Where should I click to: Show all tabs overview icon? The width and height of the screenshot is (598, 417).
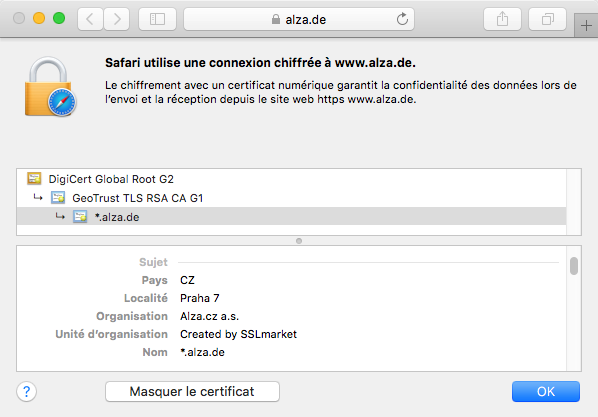(x=547, y=19)
